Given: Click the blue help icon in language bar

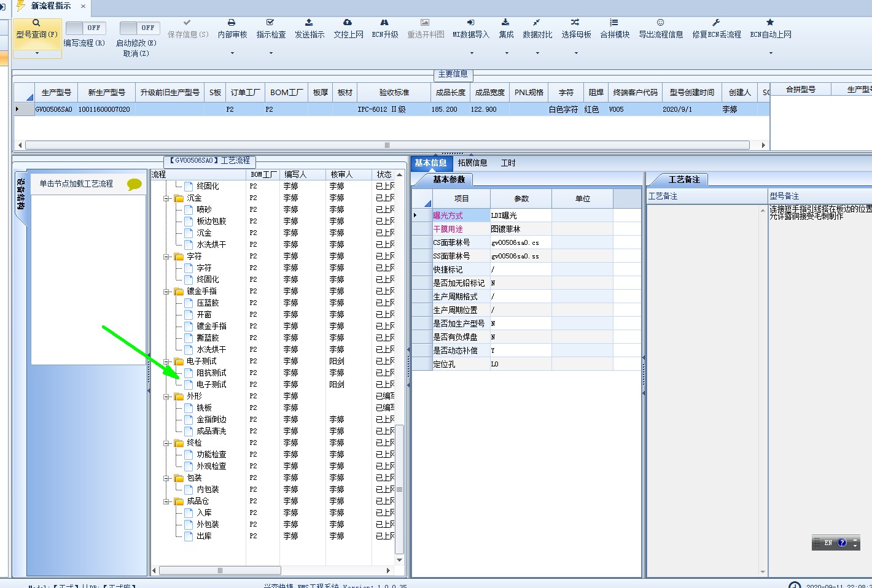Looking at the screenshot, I should (x=842, y=543).
